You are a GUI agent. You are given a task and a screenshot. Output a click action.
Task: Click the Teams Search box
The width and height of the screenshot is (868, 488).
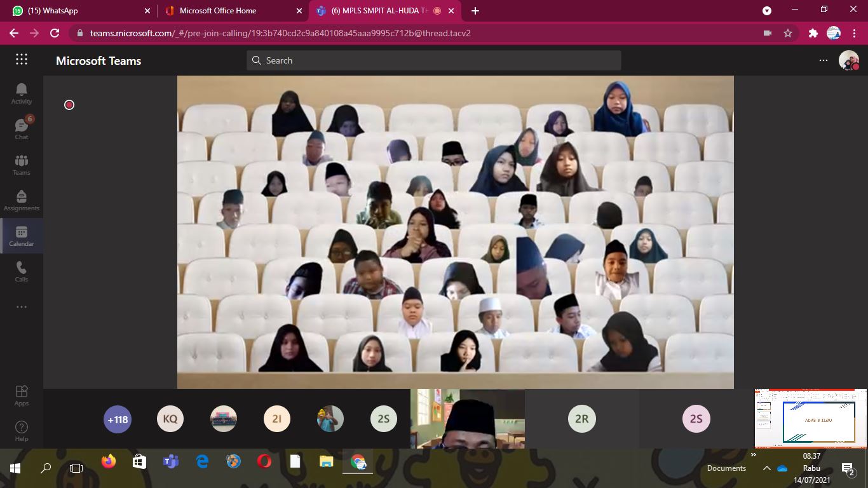(433, 60)
